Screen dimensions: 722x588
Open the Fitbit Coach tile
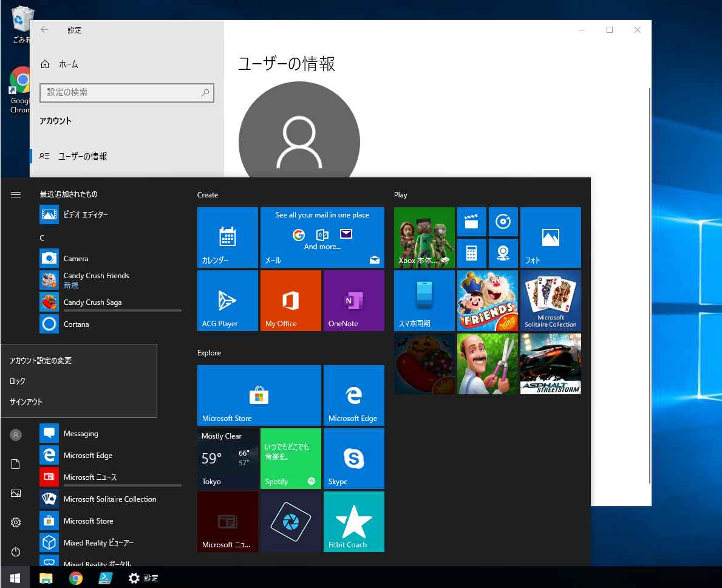pos(354,522)
